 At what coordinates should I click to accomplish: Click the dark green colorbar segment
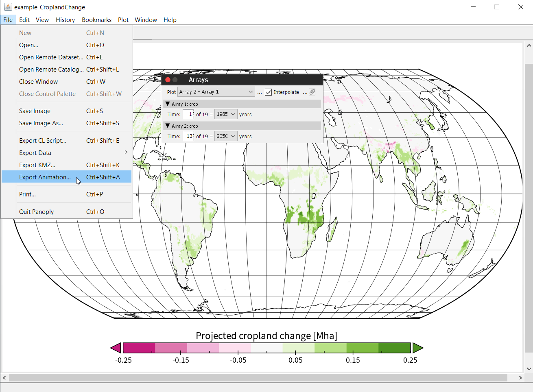(x=394, y=348)
